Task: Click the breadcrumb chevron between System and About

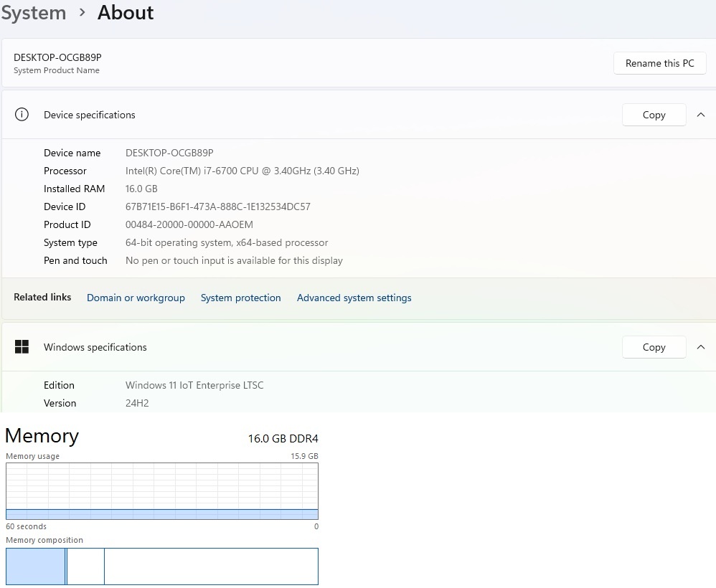Action: click(83, 12)
